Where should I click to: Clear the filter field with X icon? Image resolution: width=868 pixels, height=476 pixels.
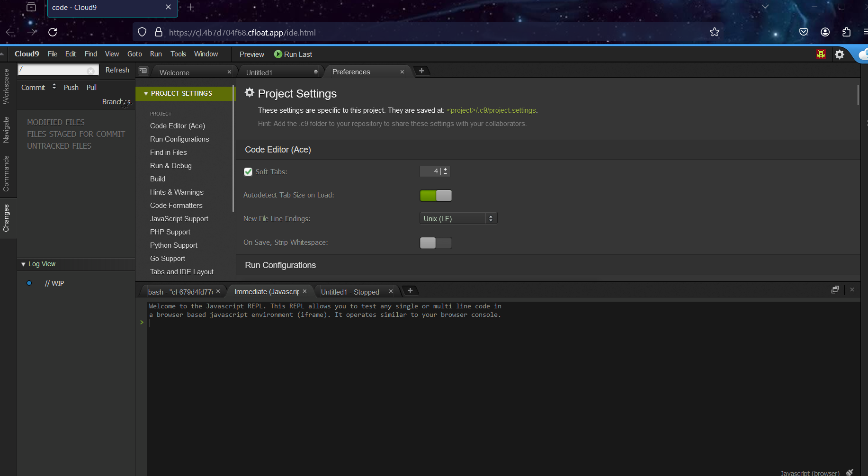click(x=90, y=71)
